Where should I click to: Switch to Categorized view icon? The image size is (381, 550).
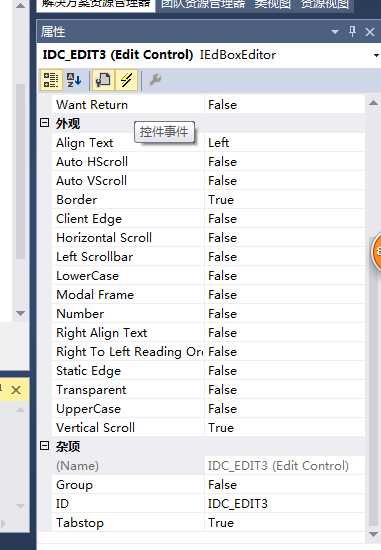point(51,80)
